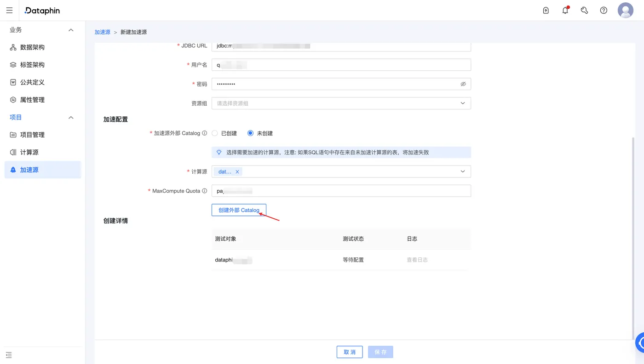
Task: Click the 项目管理 sidebar icon
Action: (13, 135)
